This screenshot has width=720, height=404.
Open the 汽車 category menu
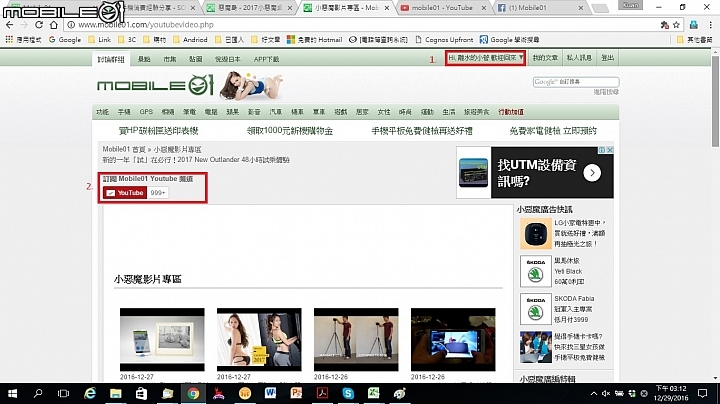[276, 112]
